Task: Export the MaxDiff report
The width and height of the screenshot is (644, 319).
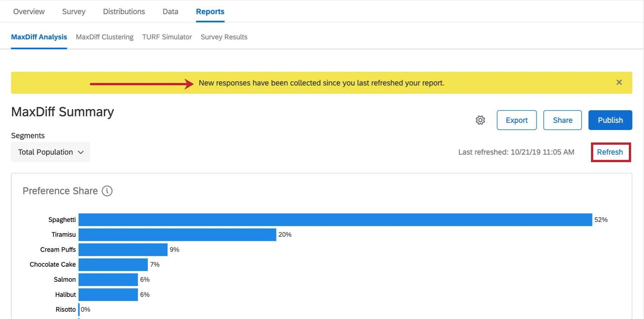Action: click(x=517, y=120)
